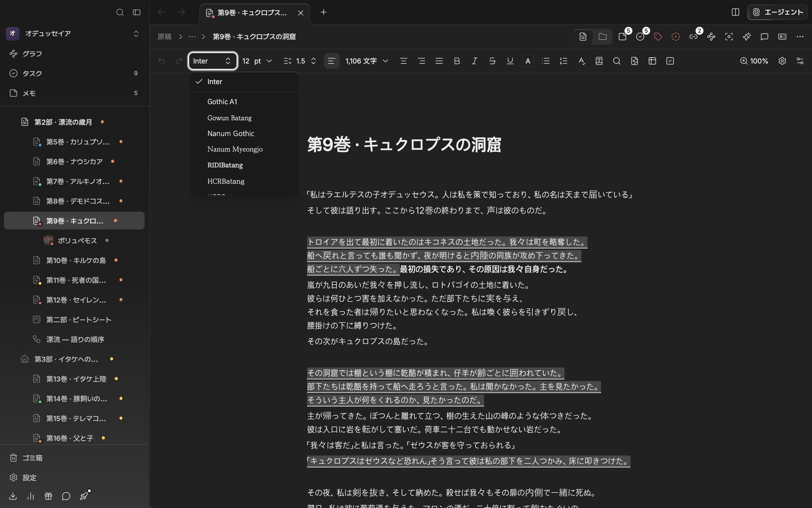Toggle strikethrough formatting
Viewport: 812px width, 508px height.
[492, 61]
